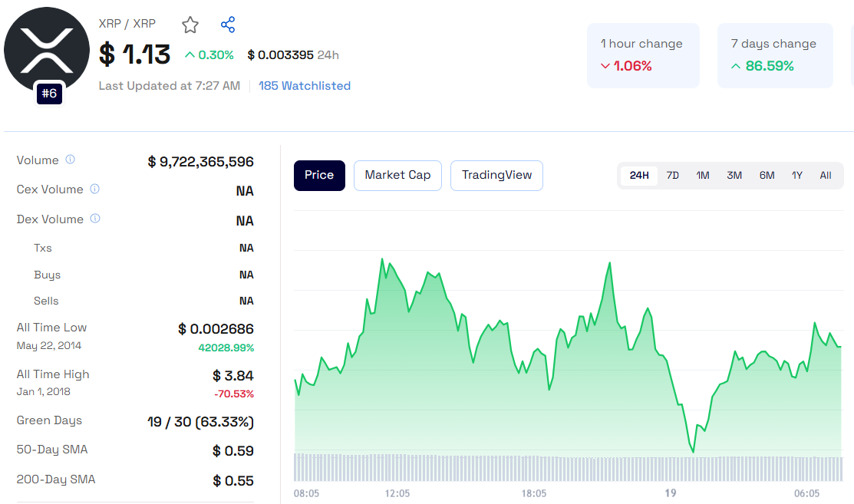Click the May 22, 2014 date
Screen dimensions: 854x504
(49, 346)
